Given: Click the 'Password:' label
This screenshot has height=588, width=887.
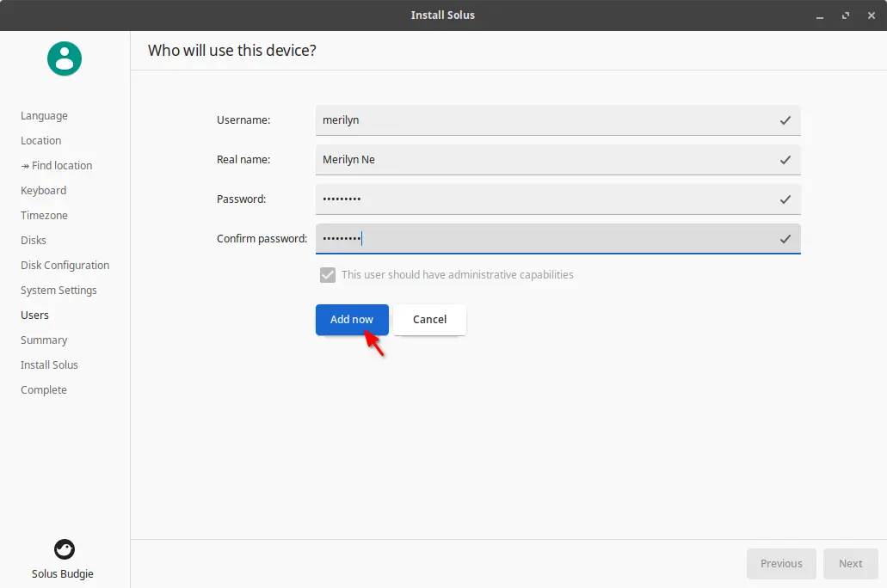Looking at the screenshot, I should click(x=241, y=199).
